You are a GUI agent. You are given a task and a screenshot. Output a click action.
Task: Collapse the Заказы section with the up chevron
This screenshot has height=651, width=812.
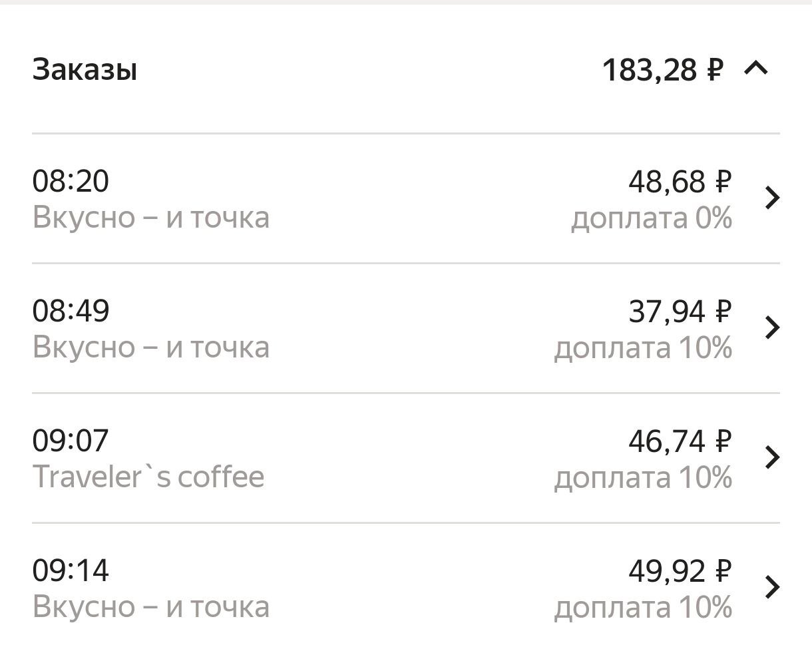point(756,68)
